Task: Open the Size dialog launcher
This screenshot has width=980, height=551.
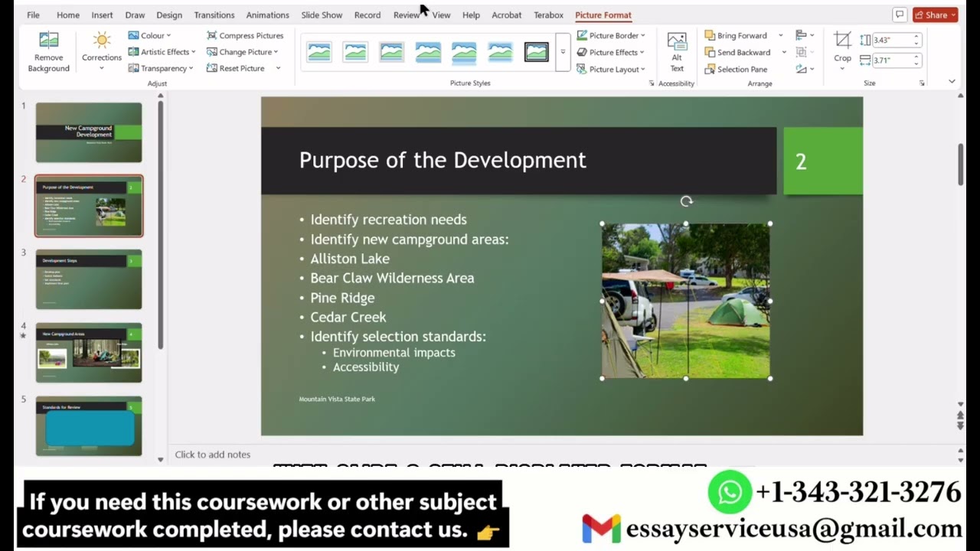Action: tap(922, 83)
